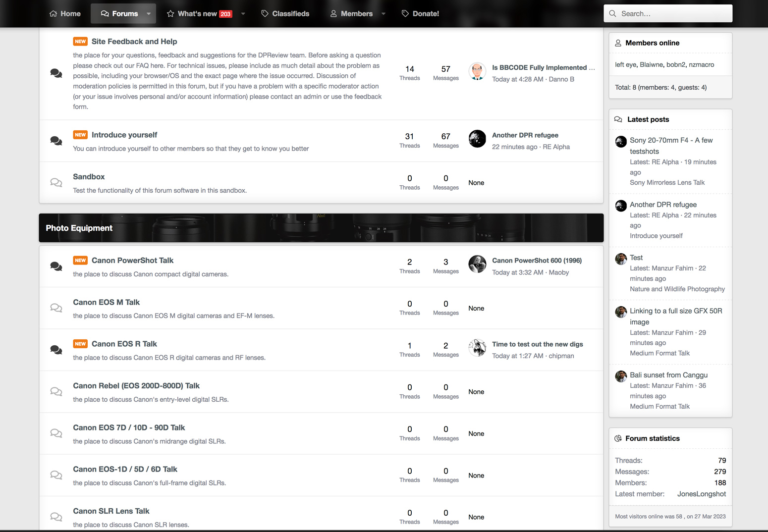Open the Members navigation tab
This screenshot has height=532, width=768.
click(351, 14)
